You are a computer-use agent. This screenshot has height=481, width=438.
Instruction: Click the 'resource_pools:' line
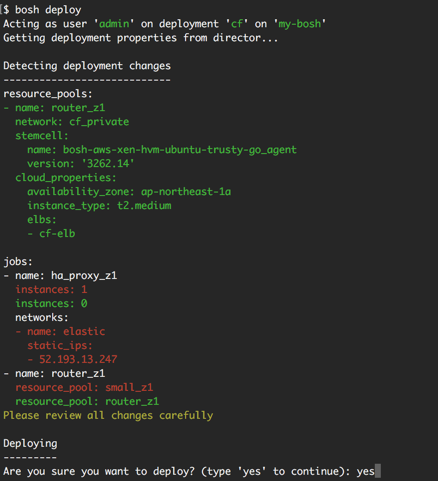tap(48, 94)
